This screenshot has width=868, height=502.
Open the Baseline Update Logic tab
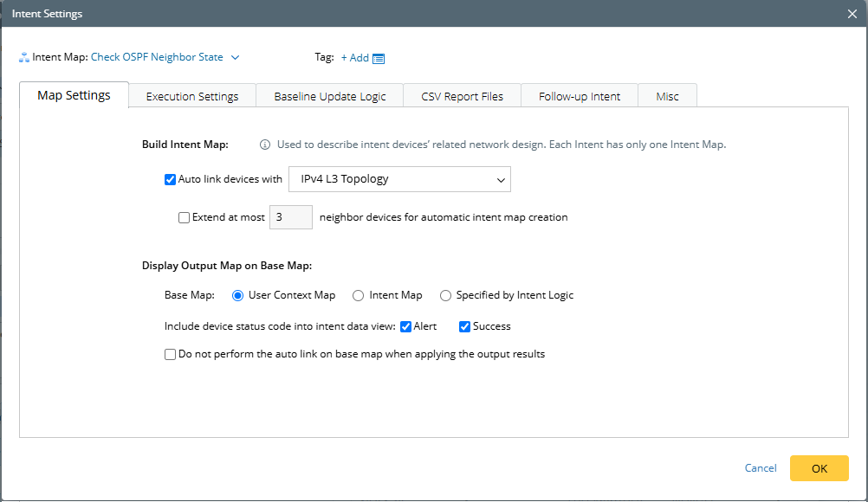[330, 96]
